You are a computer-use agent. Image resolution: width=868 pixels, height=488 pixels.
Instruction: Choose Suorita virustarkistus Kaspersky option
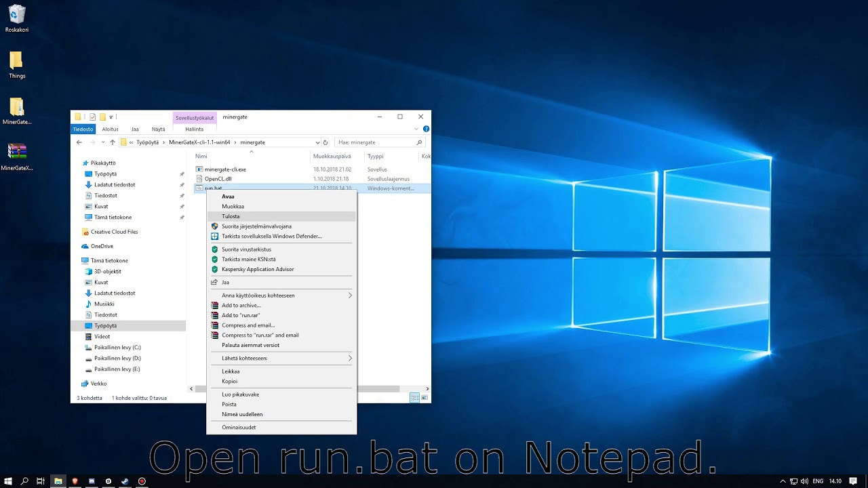tap(281, 249)
